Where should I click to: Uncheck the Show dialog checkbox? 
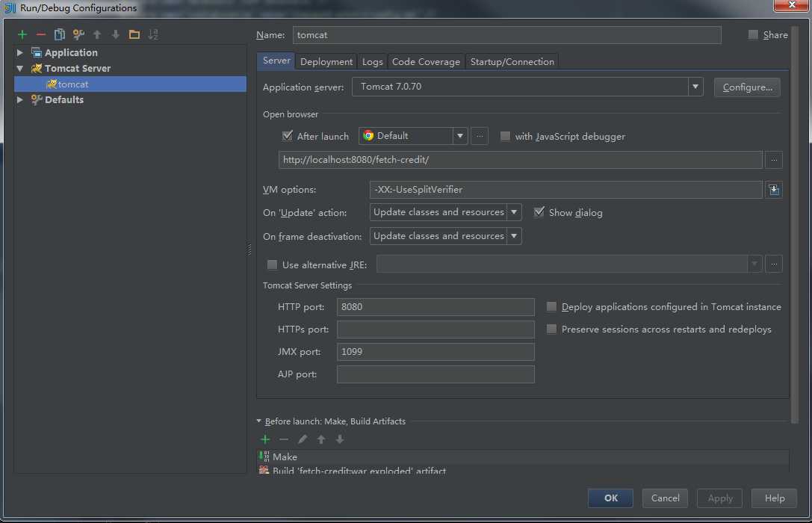(x=539, y=212)
